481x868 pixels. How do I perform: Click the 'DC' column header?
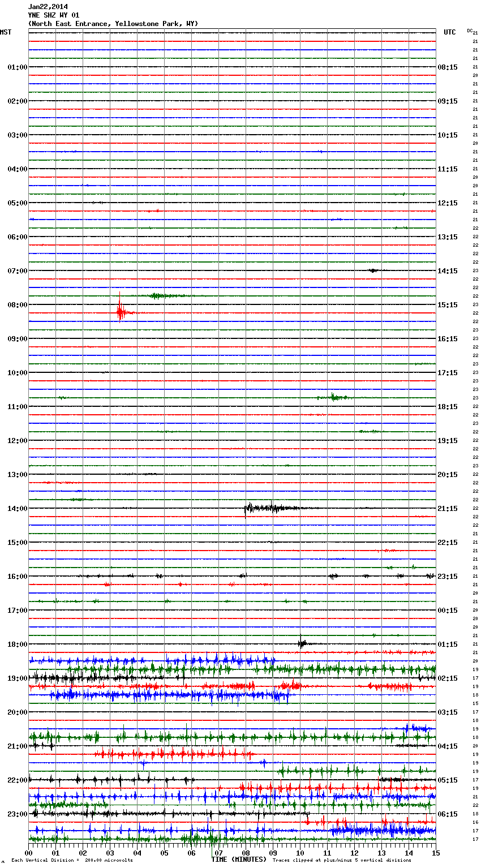[470, 31]
